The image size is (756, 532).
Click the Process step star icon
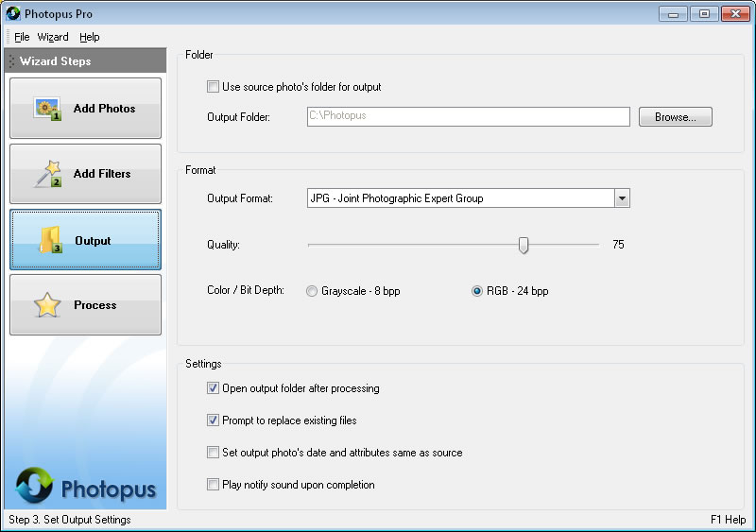(x=47, y=305)
